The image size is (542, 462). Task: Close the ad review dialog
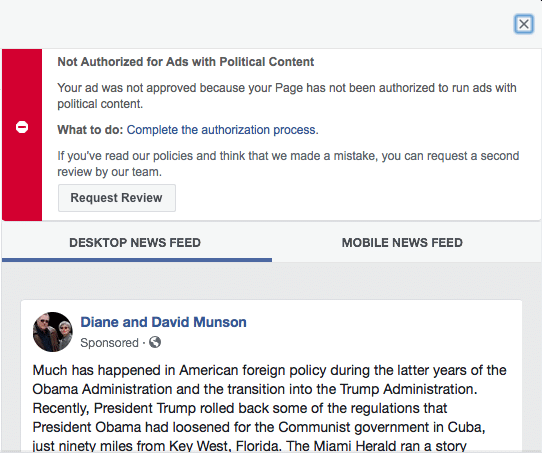click(x=524, y=24)
